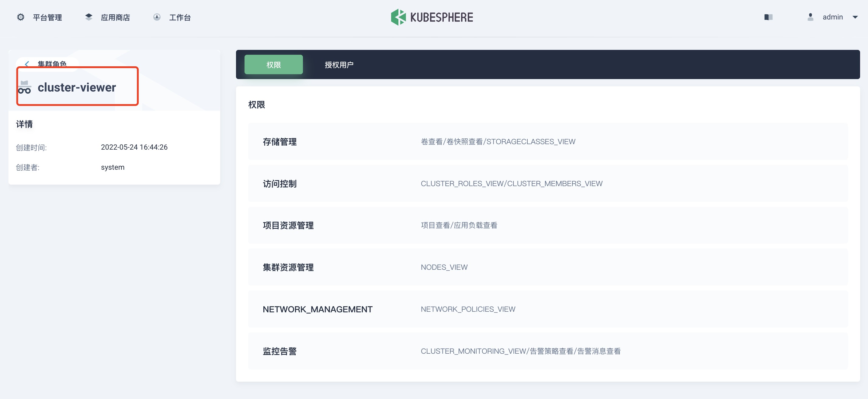This screenshot has width=868, height=399.
Task: Click the 详情 heading
Action: (x=24, y=124)
